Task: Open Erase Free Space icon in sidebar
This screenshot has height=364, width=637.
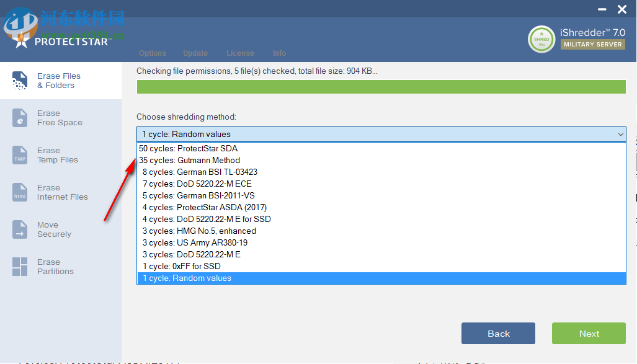Action: point(19,118)
